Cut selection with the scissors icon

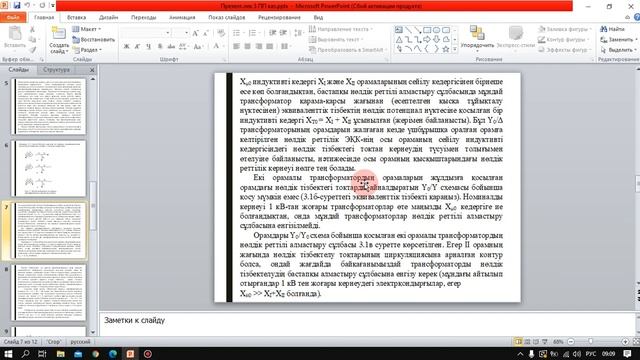32,29
